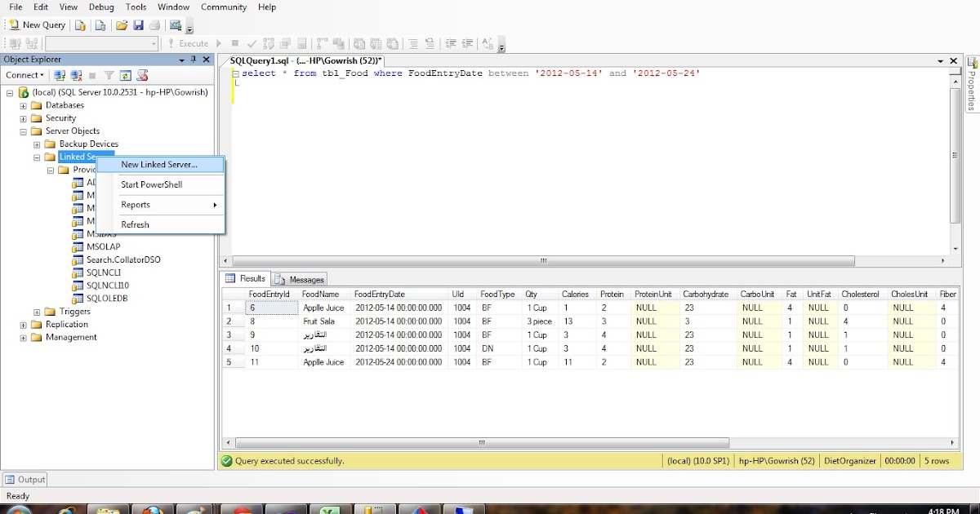This screenshot has width=980, height=514.
Task: Click the Save diskette icon
Action: coord(138,25)
